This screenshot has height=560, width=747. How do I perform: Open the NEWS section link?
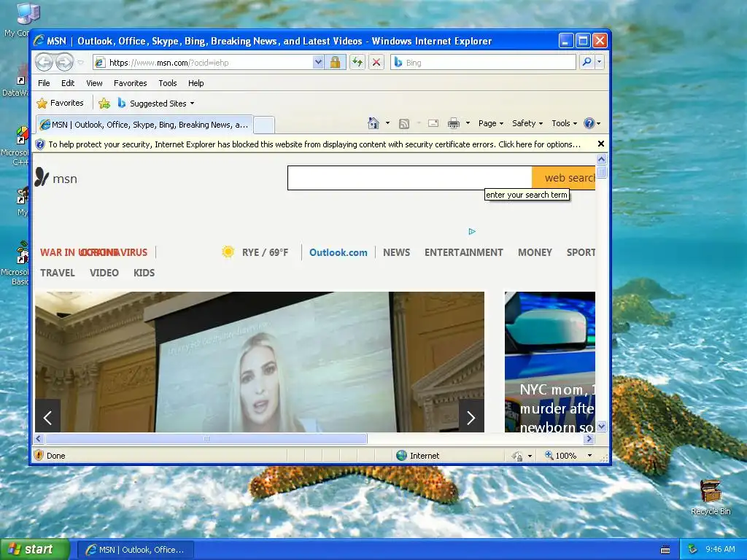[396, 252]
